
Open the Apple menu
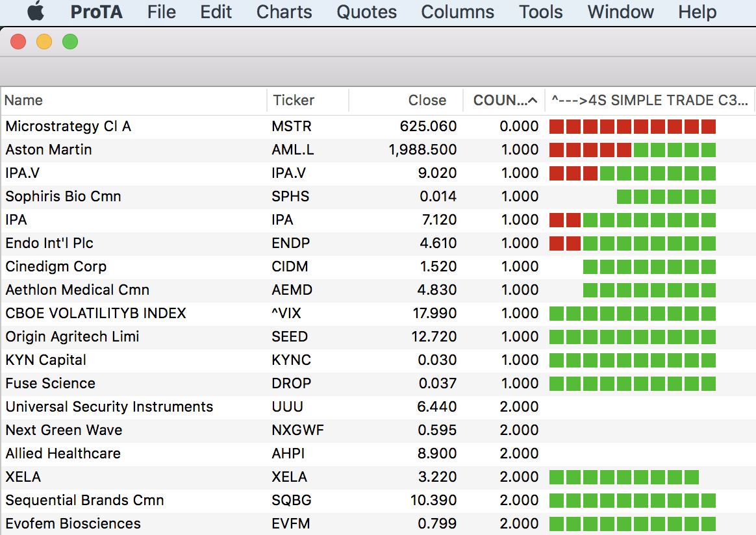35,12
